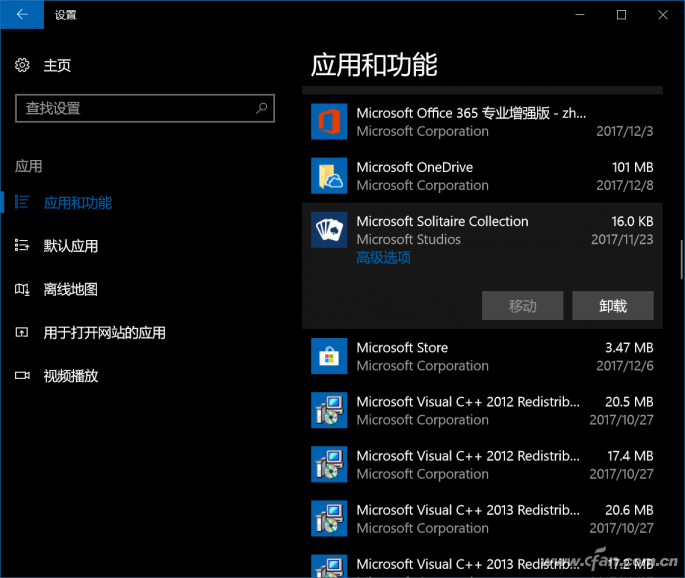Image resolution: width=685 pixels, height=578 pixels.
Task: Click the 应用和功能 list icon in sidebar
Action: (x=22, y=202)
